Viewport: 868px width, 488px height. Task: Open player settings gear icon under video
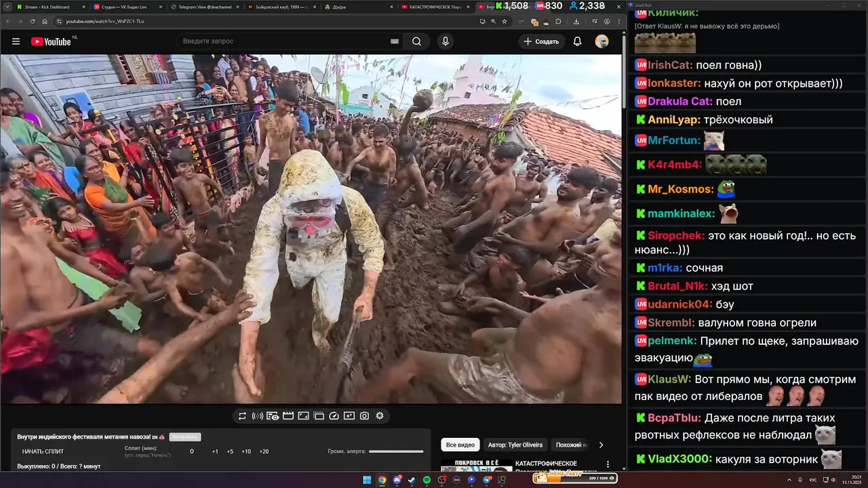click(380, 415)
